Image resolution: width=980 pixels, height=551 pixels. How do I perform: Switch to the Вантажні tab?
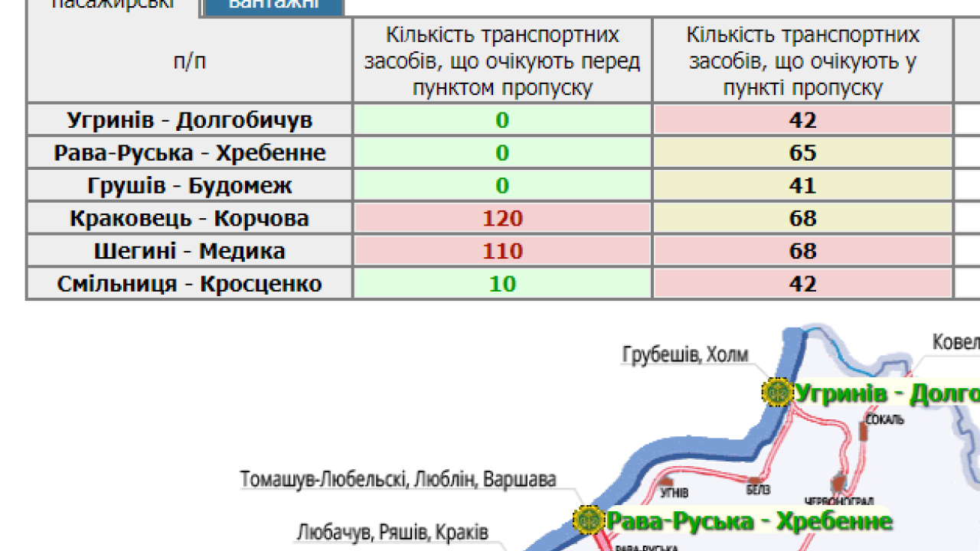click(x=273, y=6)
